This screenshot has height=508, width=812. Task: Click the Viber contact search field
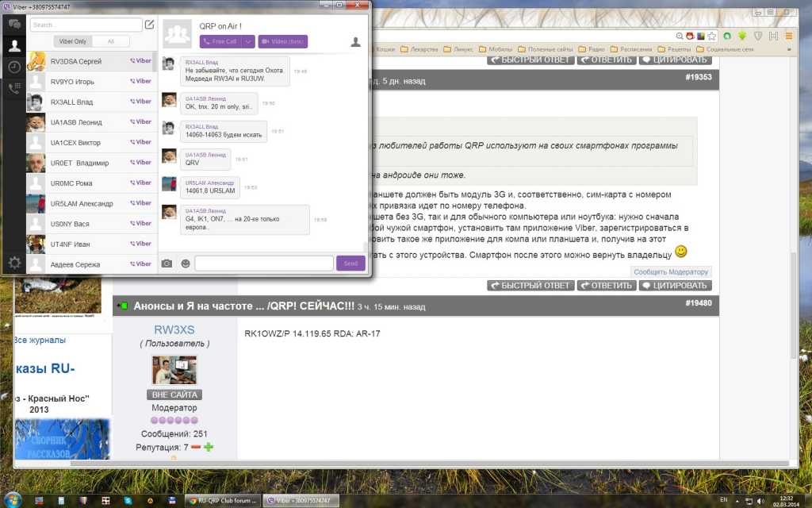[x=85, y=25]
